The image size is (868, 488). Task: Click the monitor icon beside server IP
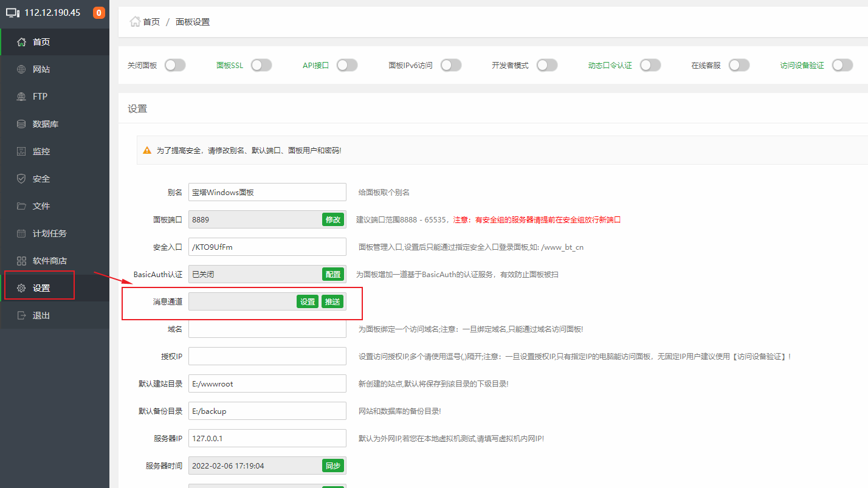tap(13, 13)
